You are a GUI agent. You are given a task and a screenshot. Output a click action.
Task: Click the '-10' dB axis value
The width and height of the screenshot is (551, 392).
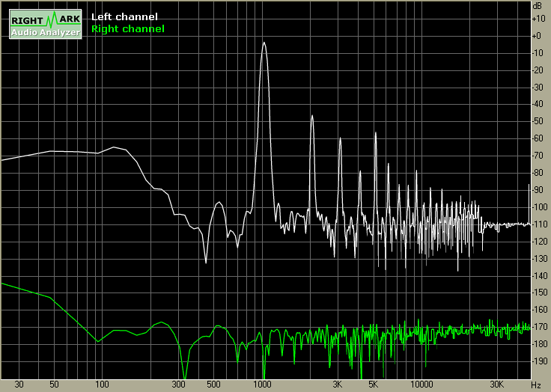pos(538,53)
